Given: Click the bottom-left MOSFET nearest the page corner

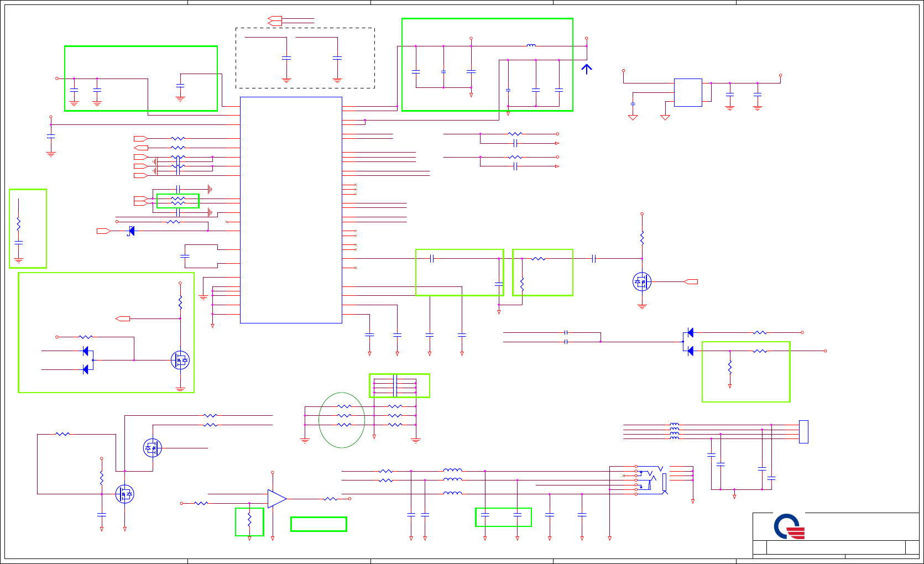Looking at the screenshot, I should point(124,494).
